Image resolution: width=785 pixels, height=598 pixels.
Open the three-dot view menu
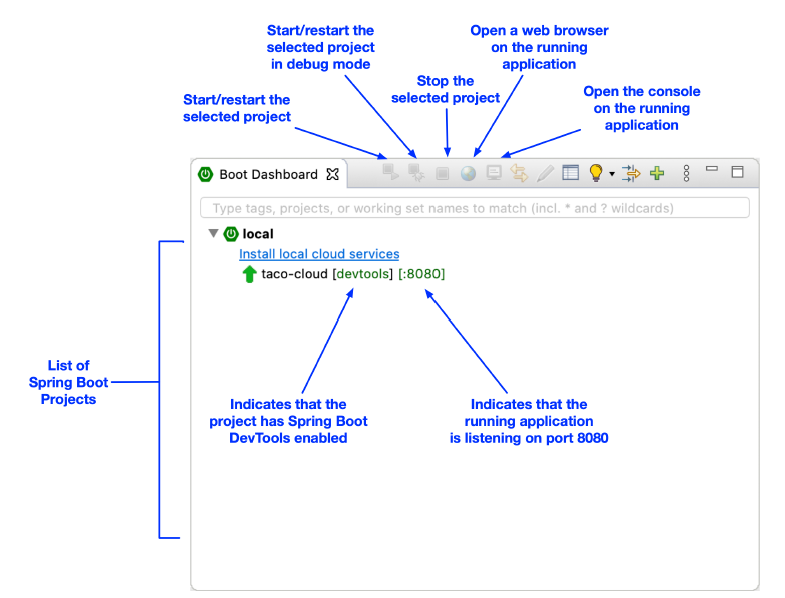(686, 173)
